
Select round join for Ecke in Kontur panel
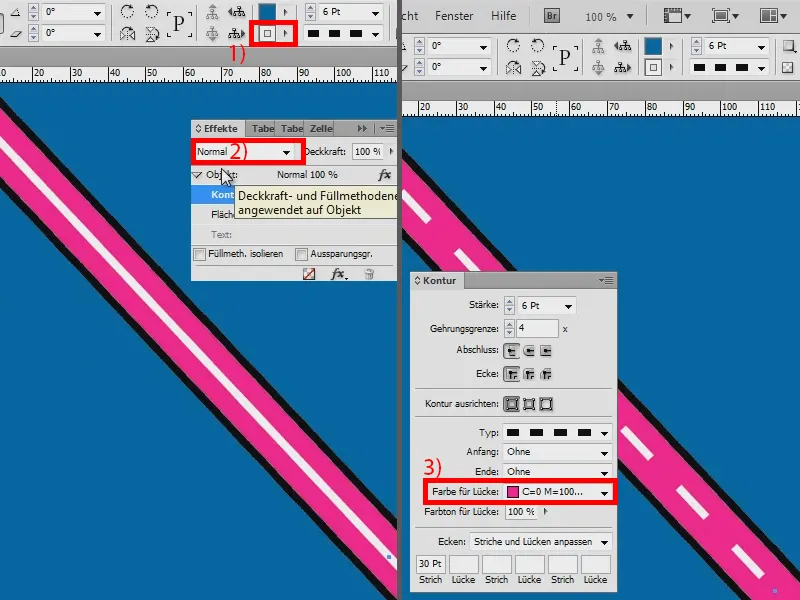click(x=529, y=374)
